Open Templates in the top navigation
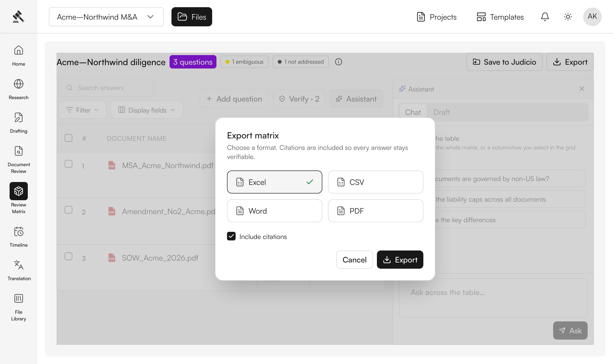The image size is (613, 364). tap(500, 17)
